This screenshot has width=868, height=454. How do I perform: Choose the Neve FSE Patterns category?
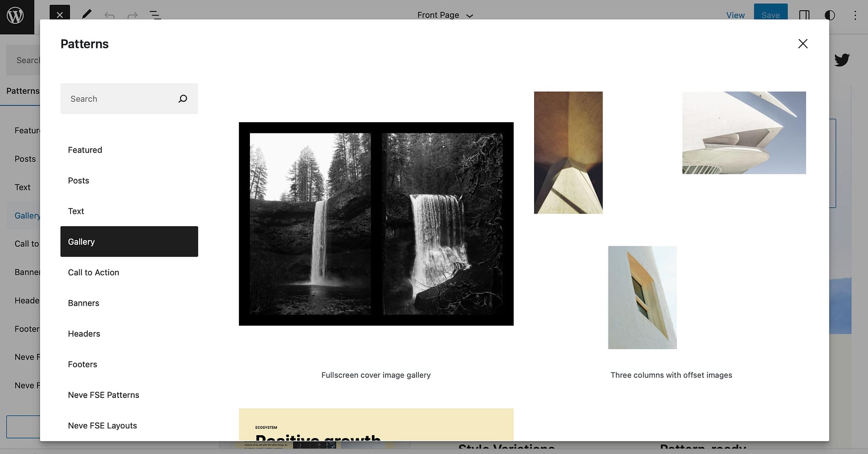click(x=104, y=395)
